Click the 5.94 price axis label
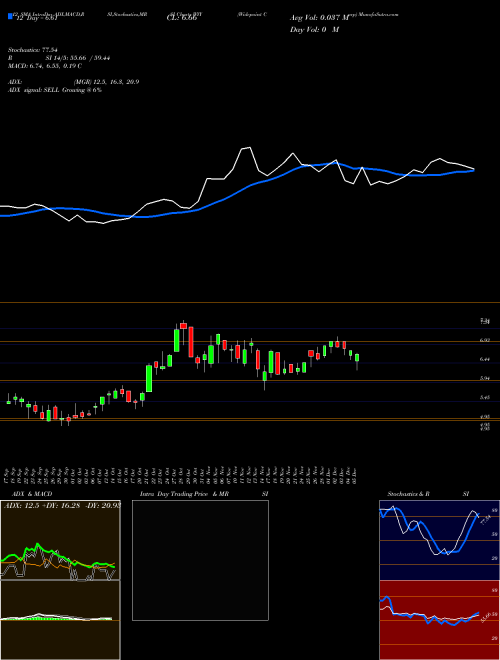 (484, 378)
